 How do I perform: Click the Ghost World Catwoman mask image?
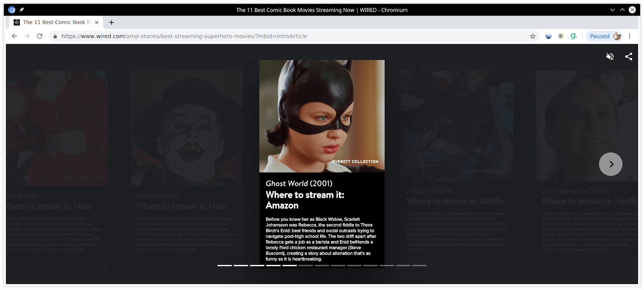point(322,116)
